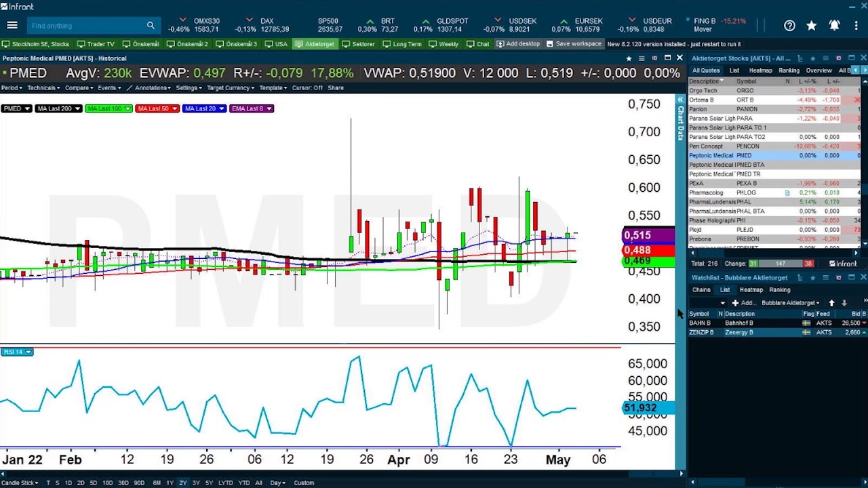Open the Target Currency dropdown
The width and height of the screenshot is (868, 488).
tap(231, 88)
